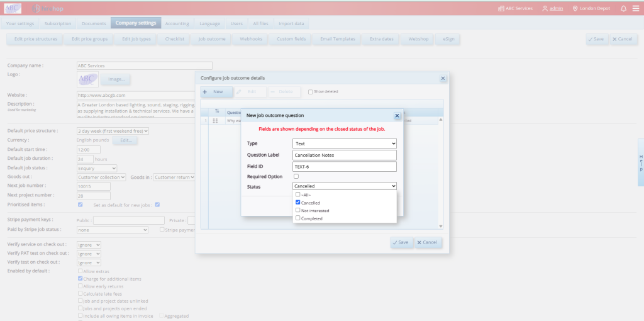
Task: Tick the ~All~ status option
Action: coord(297,194)
